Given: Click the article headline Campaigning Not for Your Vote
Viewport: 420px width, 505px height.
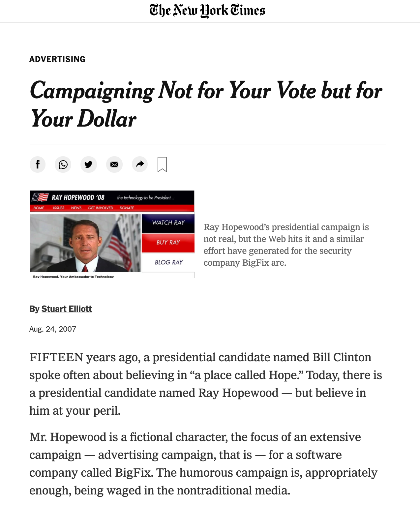Looking at the screenshot, I should pyautogui.click(x=206, y=104).
